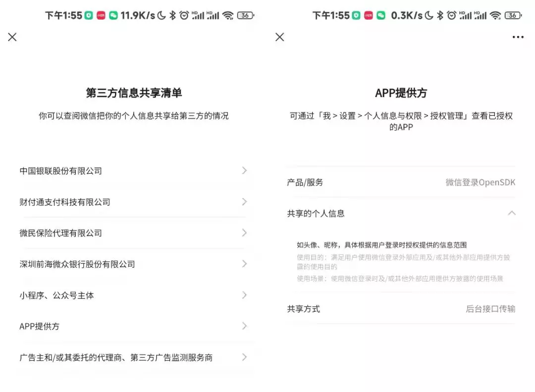Open 财付通支付科技有限公司 details

134,202
